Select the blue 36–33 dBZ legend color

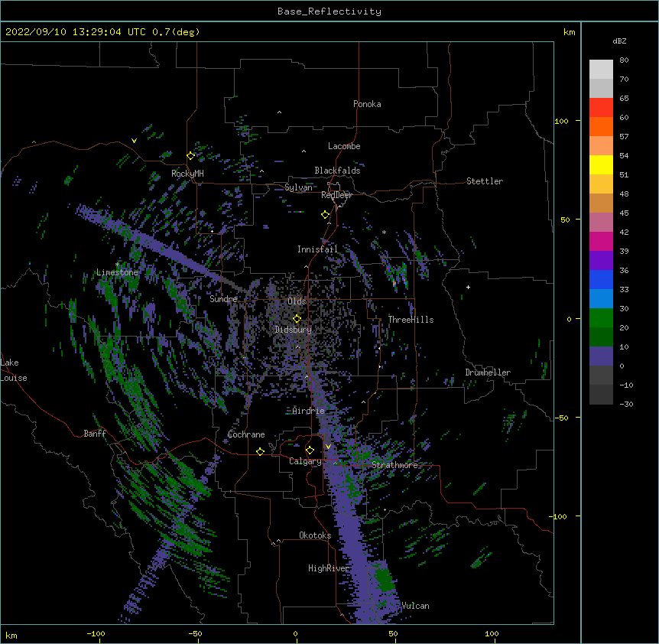tap(601, 279)
